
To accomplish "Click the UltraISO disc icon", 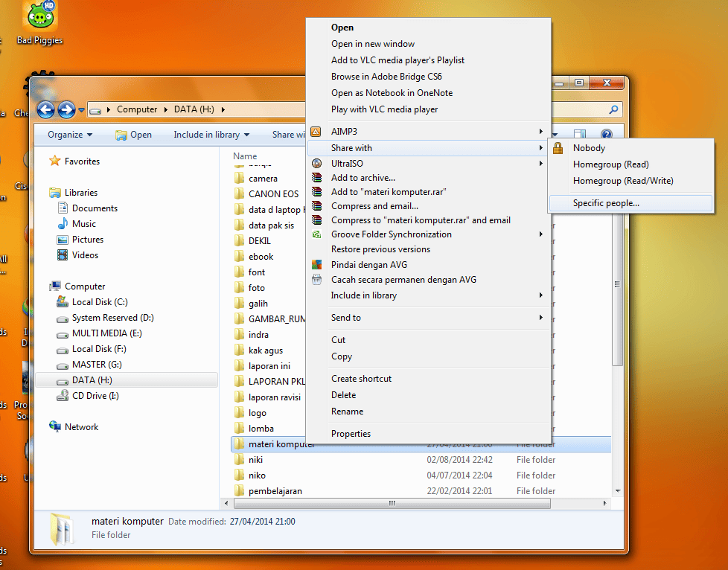I will coord(316,164).
